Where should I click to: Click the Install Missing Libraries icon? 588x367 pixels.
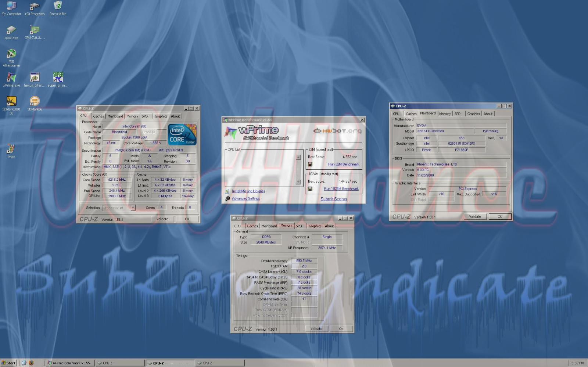tap(227, 191)
